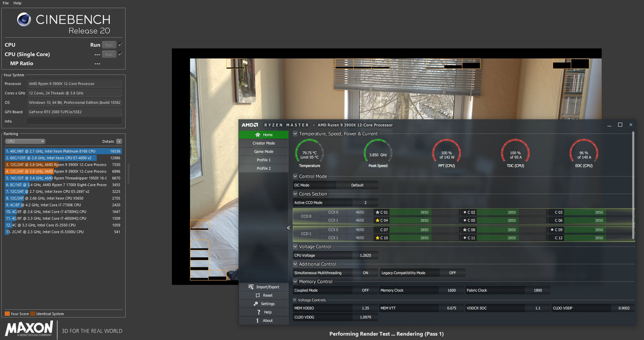This screenshot has width=644, height=340.
Task: Collapse the Additional Control section
Action: [295, 264]
